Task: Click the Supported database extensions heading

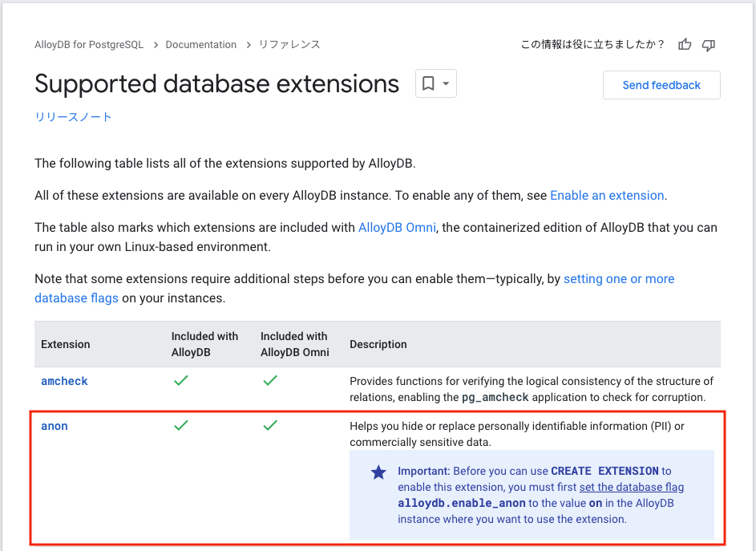Action: 216,83
